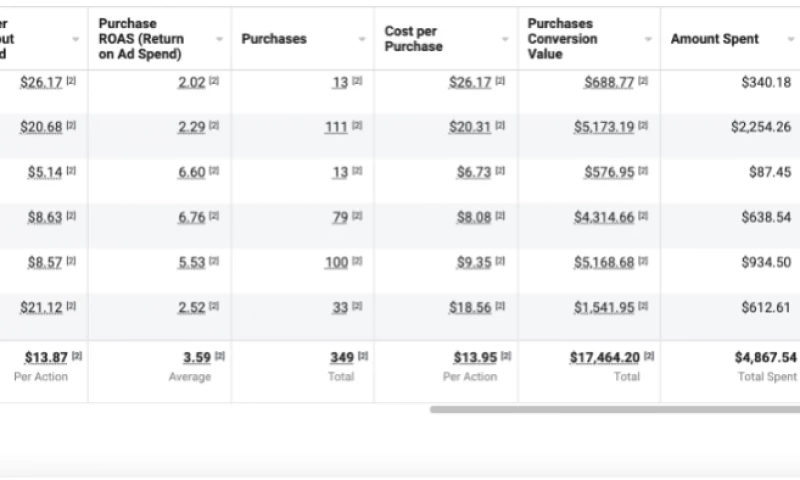Sort by Amount Spent column header

coord(714,39)
